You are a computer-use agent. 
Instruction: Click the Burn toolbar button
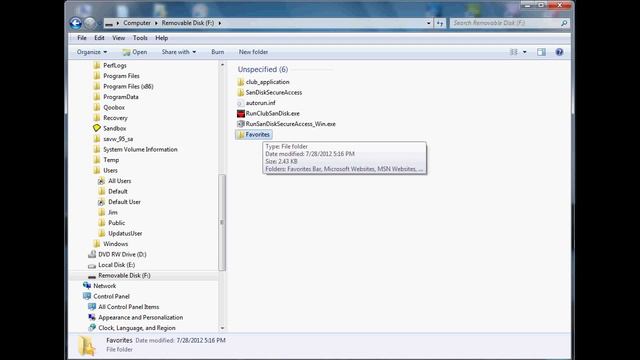click(218, 52)
